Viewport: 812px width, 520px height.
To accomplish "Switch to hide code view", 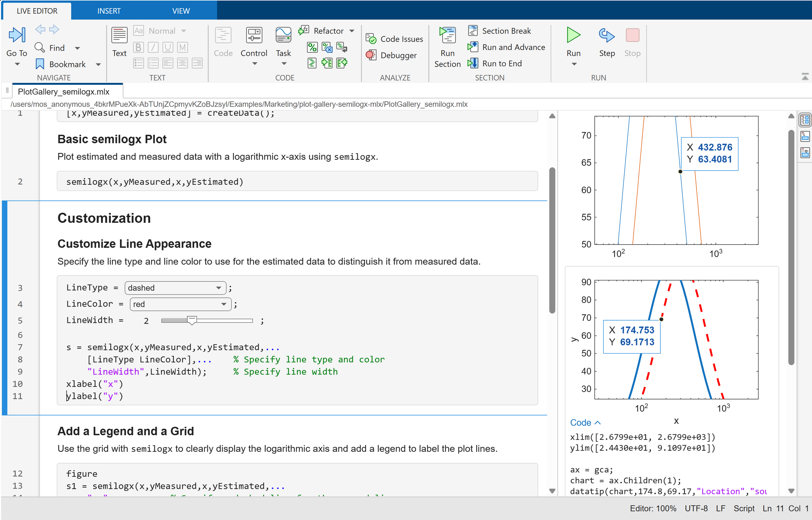I will pyautogui.click(x=805, y=153).
